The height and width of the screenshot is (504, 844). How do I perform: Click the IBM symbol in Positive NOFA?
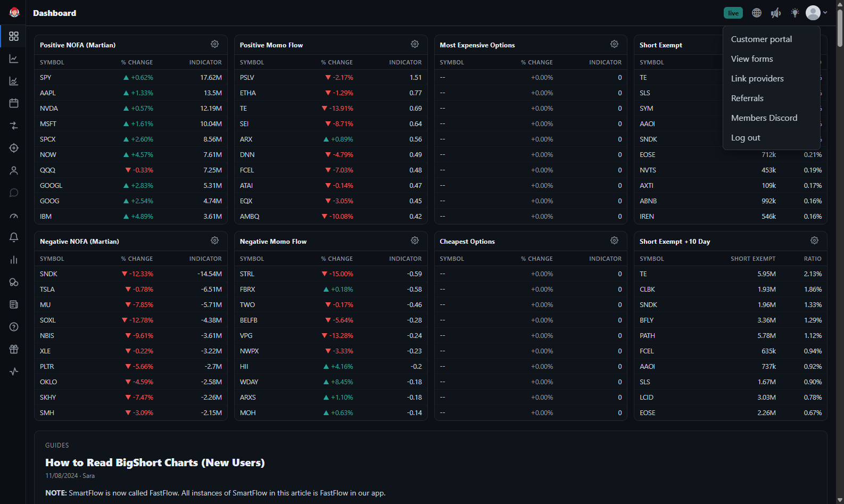46,217
